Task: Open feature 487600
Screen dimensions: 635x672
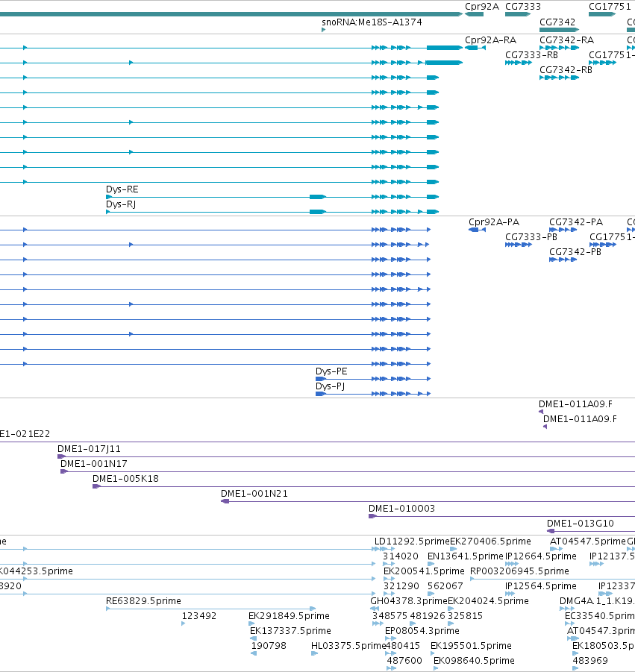Action: coord(404,660)
